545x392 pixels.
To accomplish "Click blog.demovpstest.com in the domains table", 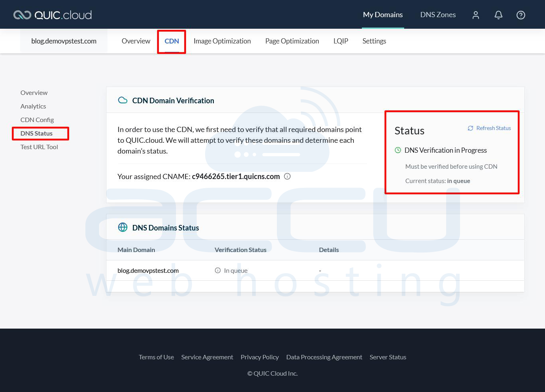I will (148, 270).
